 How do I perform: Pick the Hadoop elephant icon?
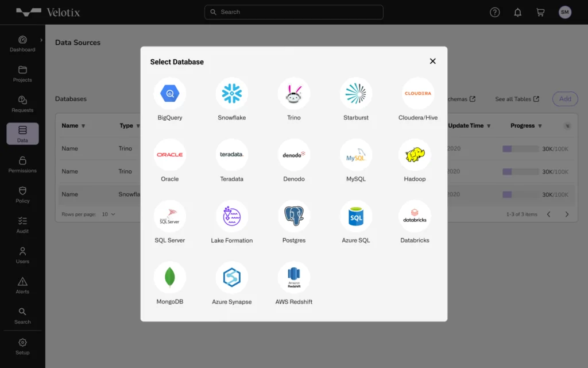coord(415,155)
